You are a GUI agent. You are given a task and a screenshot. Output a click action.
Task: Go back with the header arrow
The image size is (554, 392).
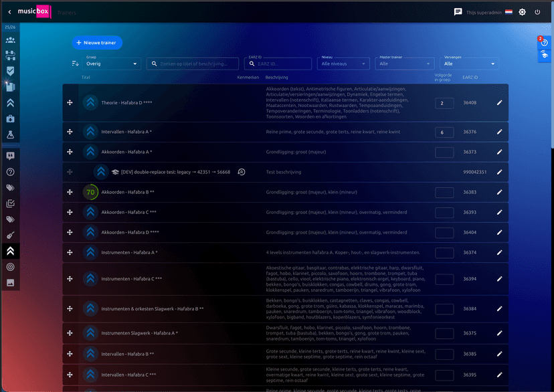pos(9,12)
